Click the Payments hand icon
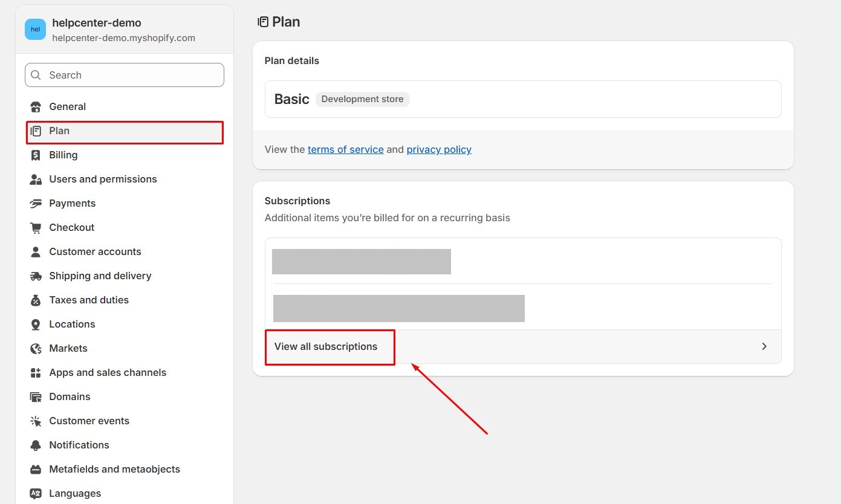This screenshot has height=504, width=841. 36,204
